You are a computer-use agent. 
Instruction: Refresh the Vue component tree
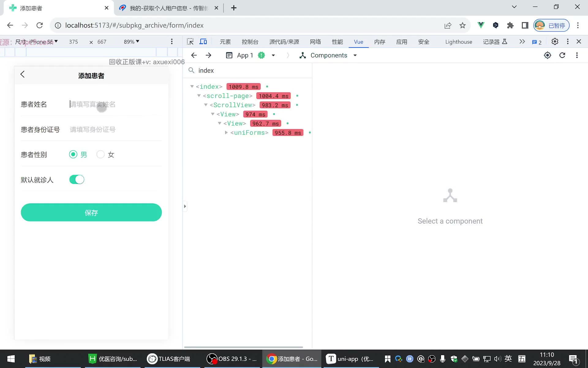[562, 55]
